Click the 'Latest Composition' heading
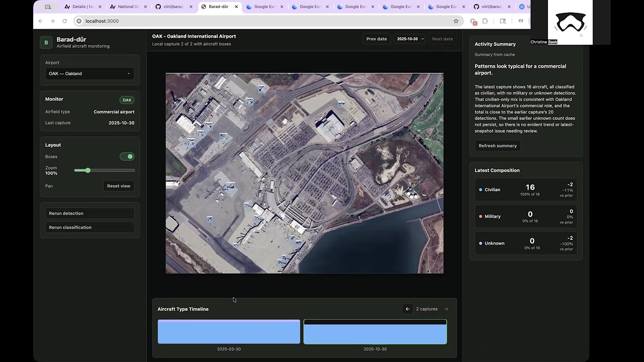644x362 pixels. pyautogui.click(x=497, y=170)
